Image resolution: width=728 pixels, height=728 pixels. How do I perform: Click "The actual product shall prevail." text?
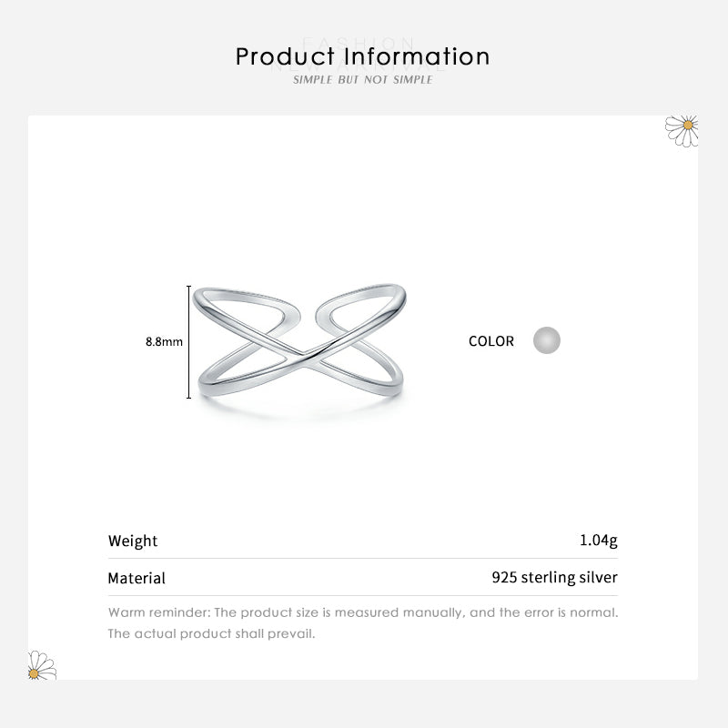point(211,633)
